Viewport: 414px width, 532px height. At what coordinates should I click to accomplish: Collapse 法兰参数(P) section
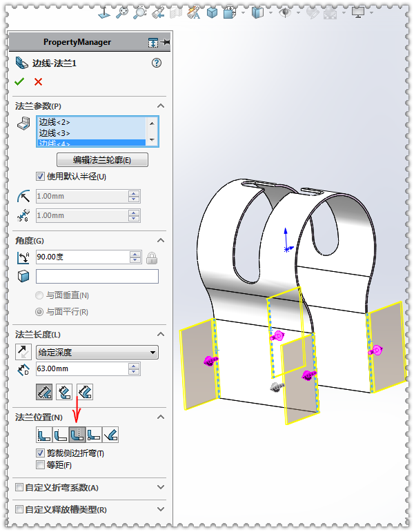(x=161, y=106)
